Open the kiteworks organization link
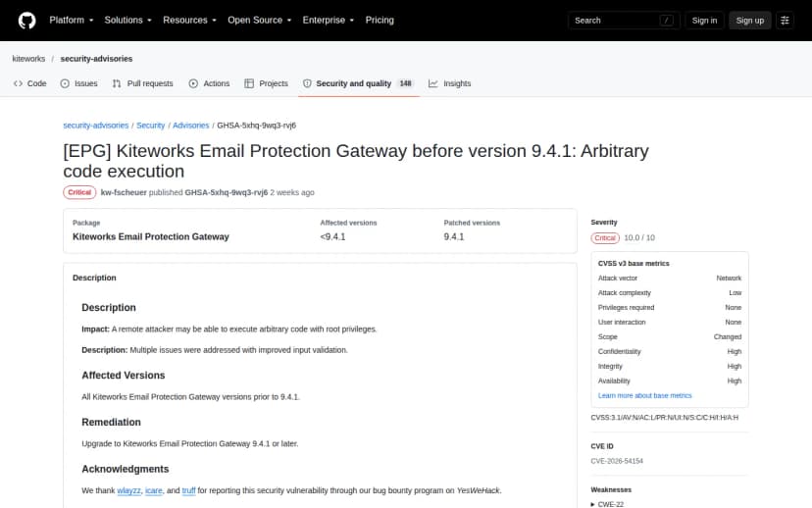The image size is (812, 508). 28,59
